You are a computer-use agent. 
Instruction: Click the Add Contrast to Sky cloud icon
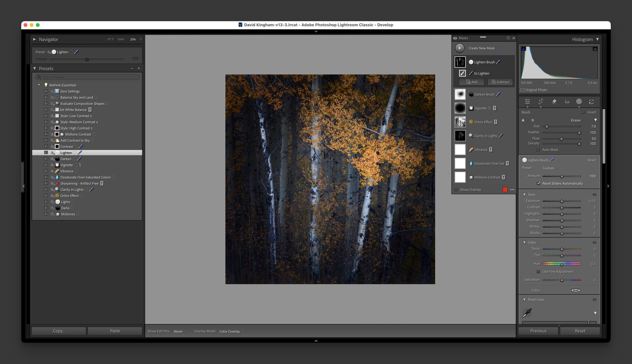tap(57, 140)
